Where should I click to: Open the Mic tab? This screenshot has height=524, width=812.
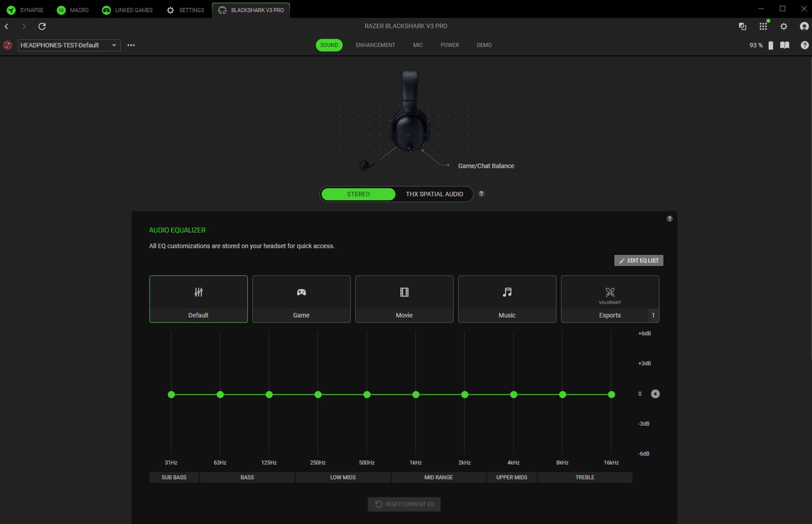418,45
